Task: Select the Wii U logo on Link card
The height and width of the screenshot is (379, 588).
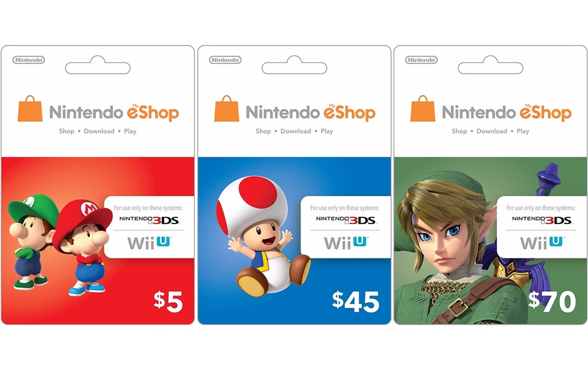Action: pyautogui.click(x=542, y=243)
